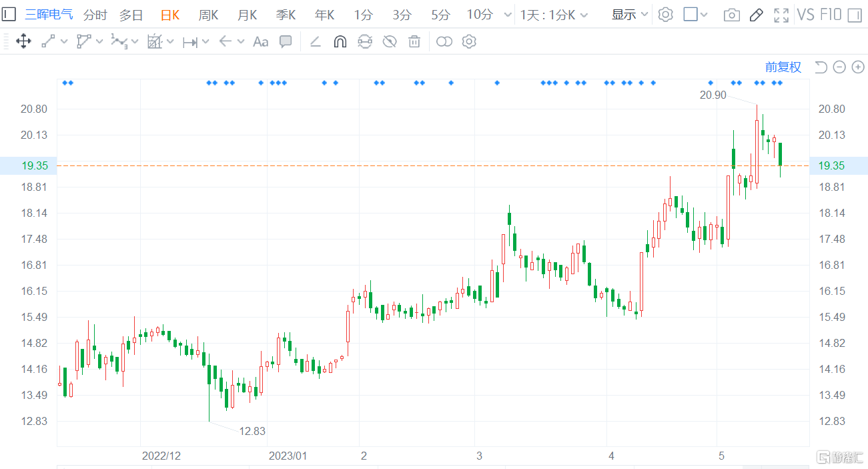Viewport: 868px width, 469px height.
Task: Expand chart layout dropdown chevron
Action: pyautogui.click(x=704, y=15)
